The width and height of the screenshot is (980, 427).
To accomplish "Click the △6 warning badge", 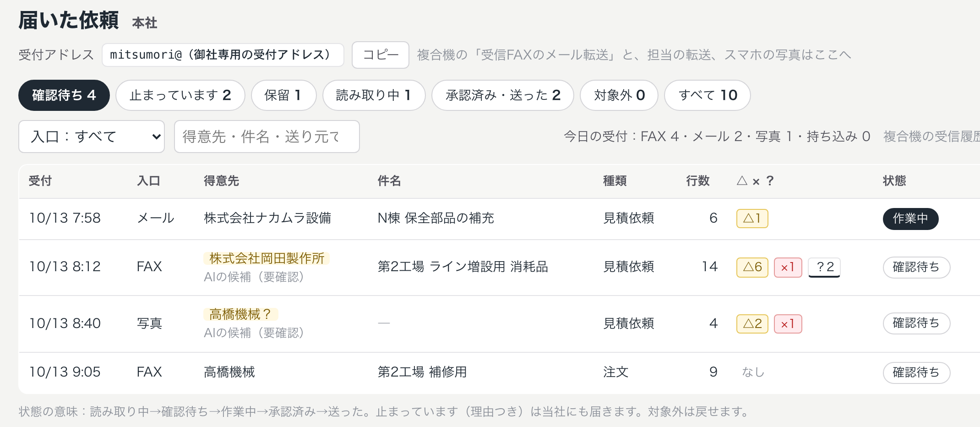I will [x=752, y=267].
